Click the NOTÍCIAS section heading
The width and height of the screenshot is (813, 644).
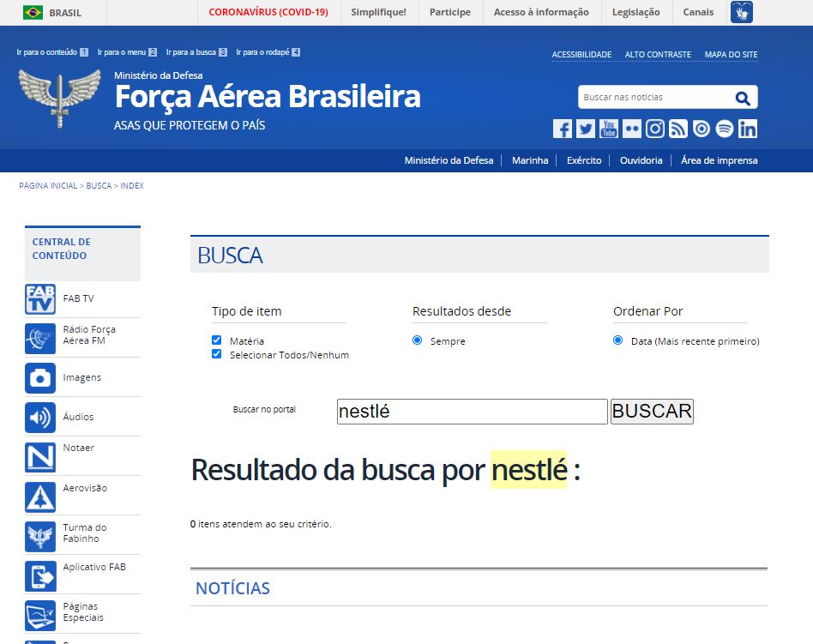(232, 588)
